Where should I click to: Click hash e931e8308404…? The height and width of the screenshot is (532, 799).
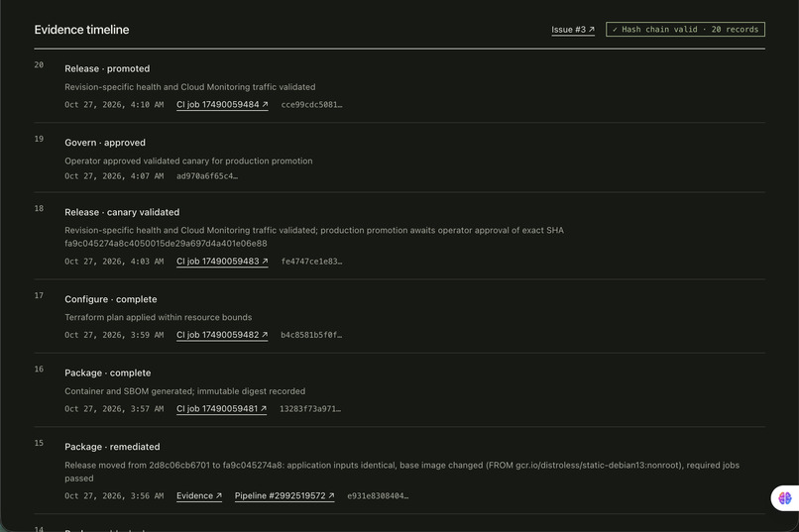(378, 496)
